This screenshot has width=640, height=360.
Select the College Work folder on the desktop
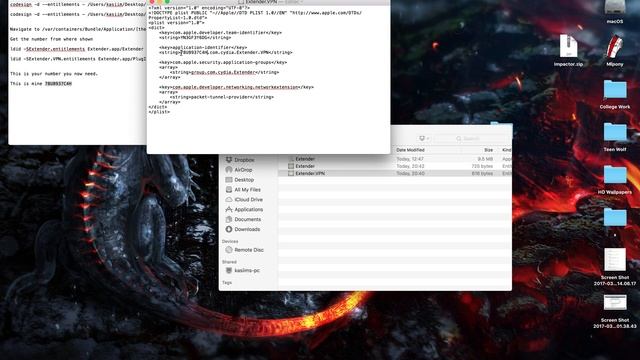tap(615, 94)
